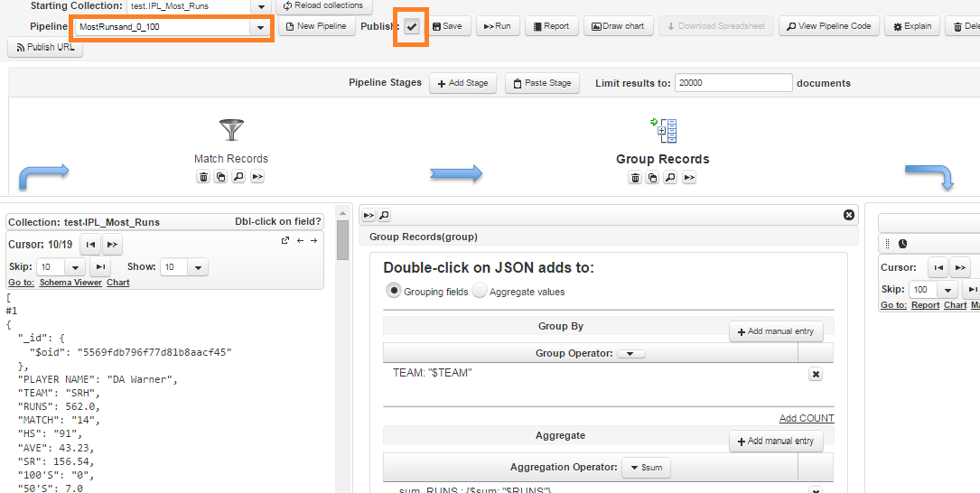980x493 pixels.
Task: Close the Group Records editor panel
Action: click(848, 215)
